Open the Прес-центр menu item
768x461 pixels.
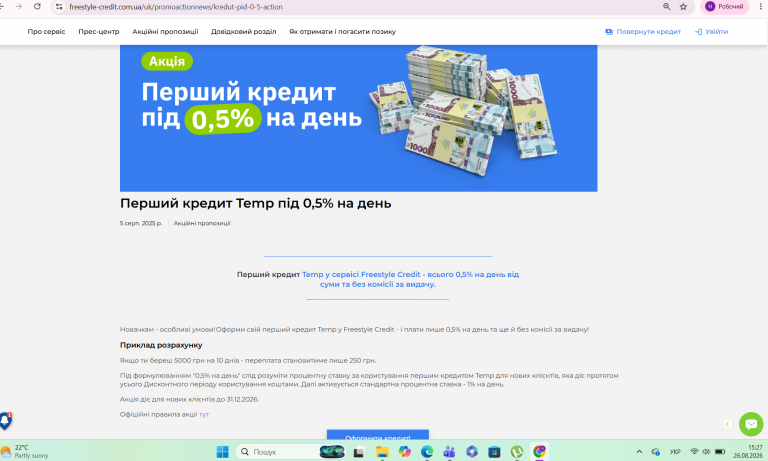[x=98, y=31]
